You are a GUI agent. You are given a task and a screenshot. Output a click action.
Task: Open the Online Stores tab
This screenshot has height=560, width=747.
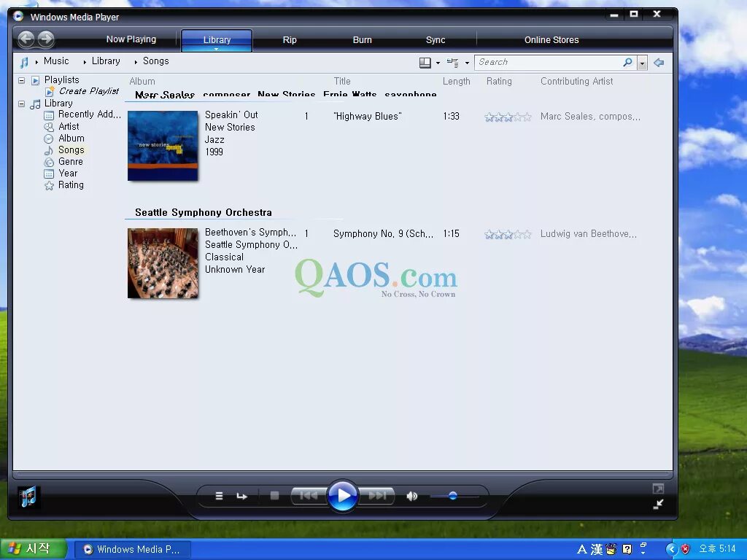[551, 40]
